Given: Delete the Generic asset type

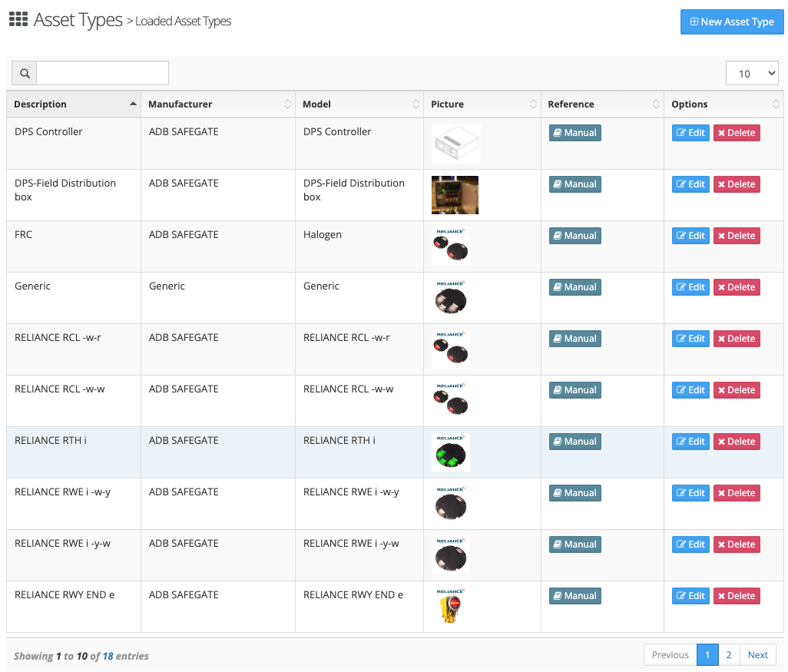Looking at the screenshot, I should coord(737,287).
